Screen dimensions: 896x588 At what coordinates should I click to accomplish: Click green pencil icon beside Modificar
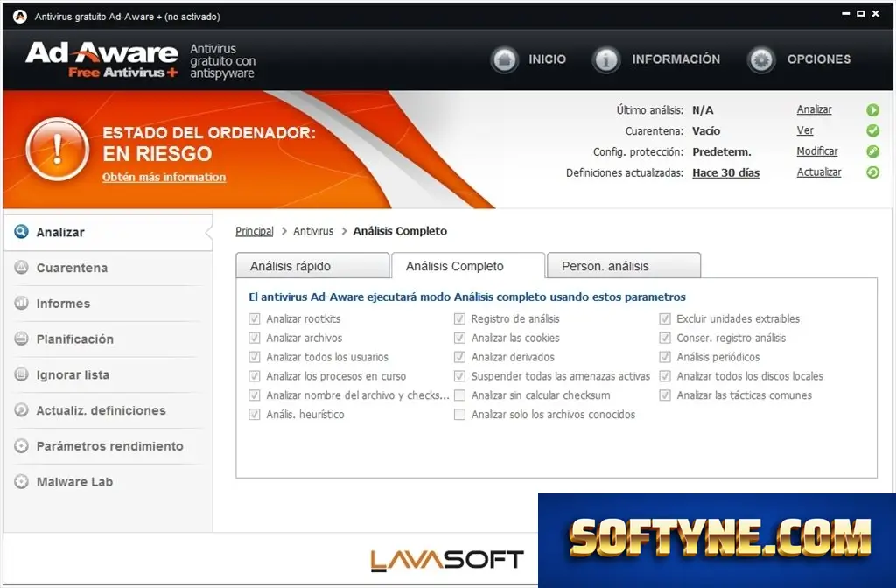coord(872,151)
